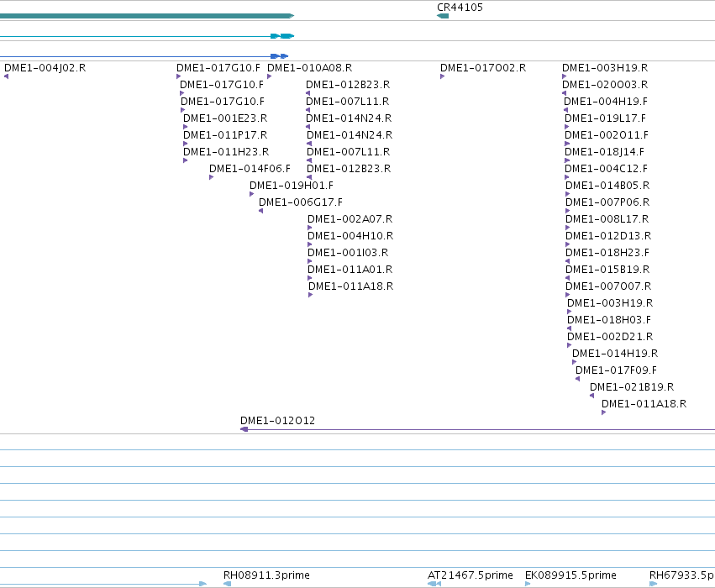Screen dimensions: 715x588
Task: Open the DME1-001I03.R feature
Action: pos(348,253)
